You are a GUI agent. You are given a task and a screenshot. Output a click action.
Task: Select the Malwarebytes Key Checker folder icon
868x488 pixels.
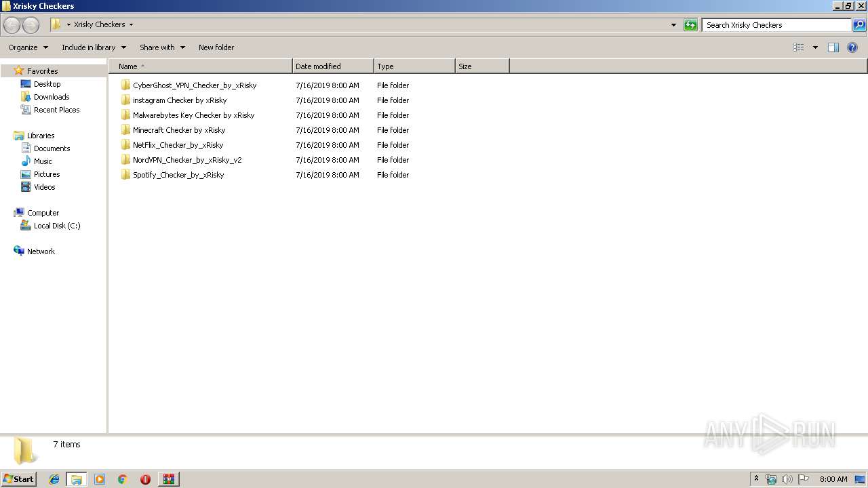point(125,115)
